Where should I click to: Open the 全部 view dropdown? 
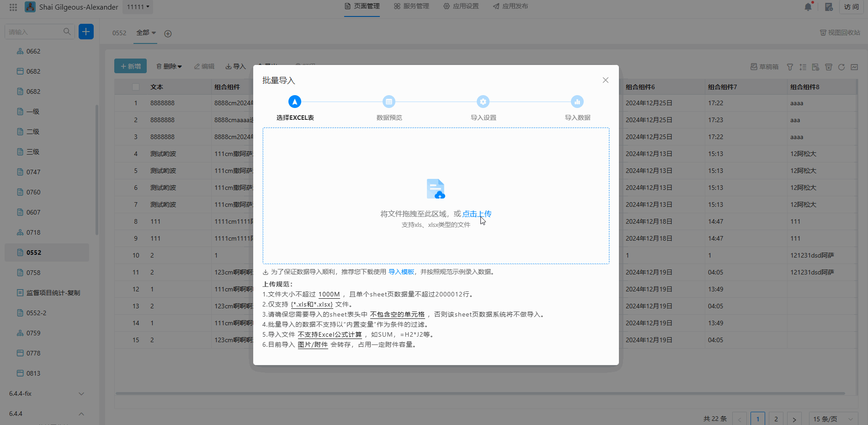146,32
